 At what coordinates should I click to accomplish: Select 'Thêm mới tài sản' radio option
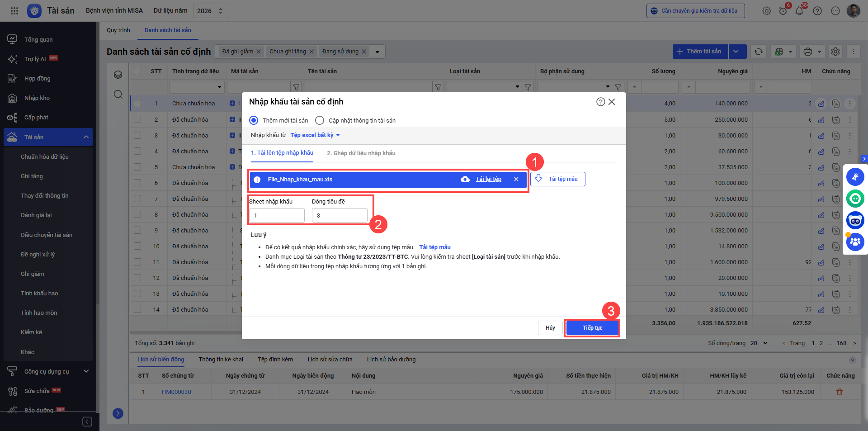254,120
